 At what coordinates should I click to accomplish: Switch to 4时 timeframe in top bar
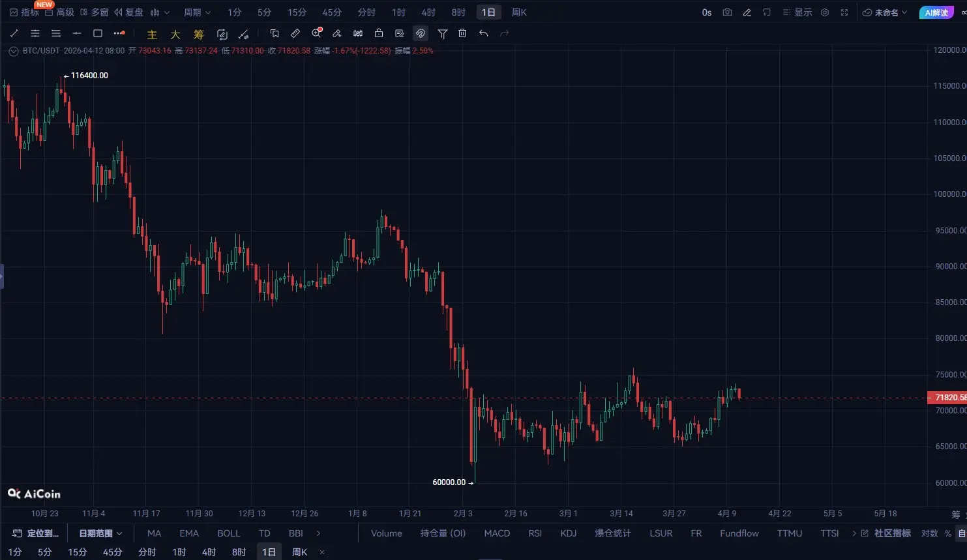coord(428,12)
